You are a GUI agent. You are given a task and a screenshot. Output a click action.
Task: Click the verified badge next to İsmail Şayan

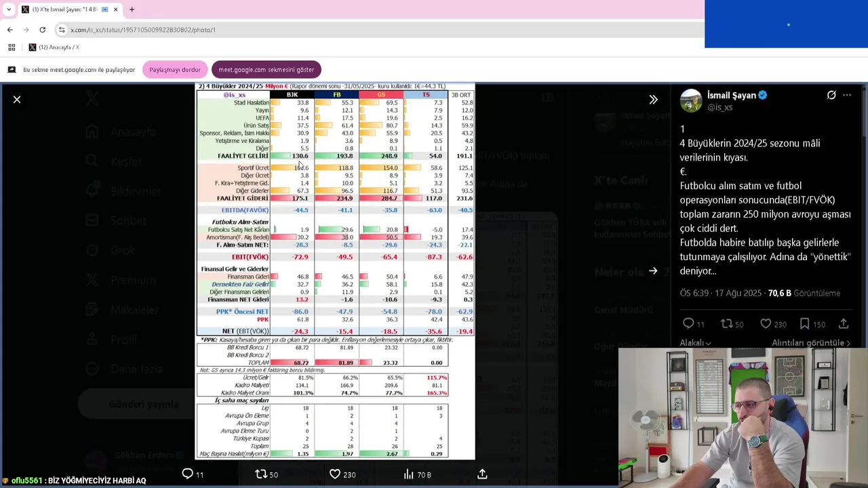[x=763, y=96]
